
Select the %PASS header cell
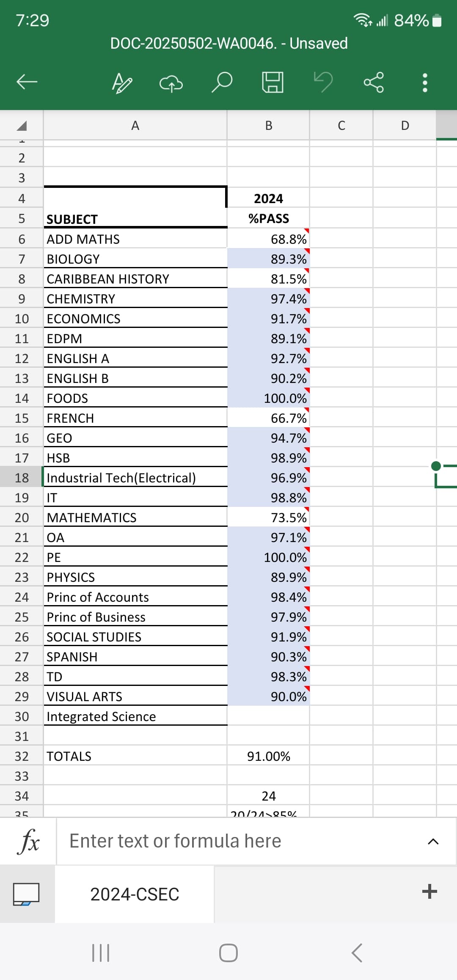[x=268, y=219]
